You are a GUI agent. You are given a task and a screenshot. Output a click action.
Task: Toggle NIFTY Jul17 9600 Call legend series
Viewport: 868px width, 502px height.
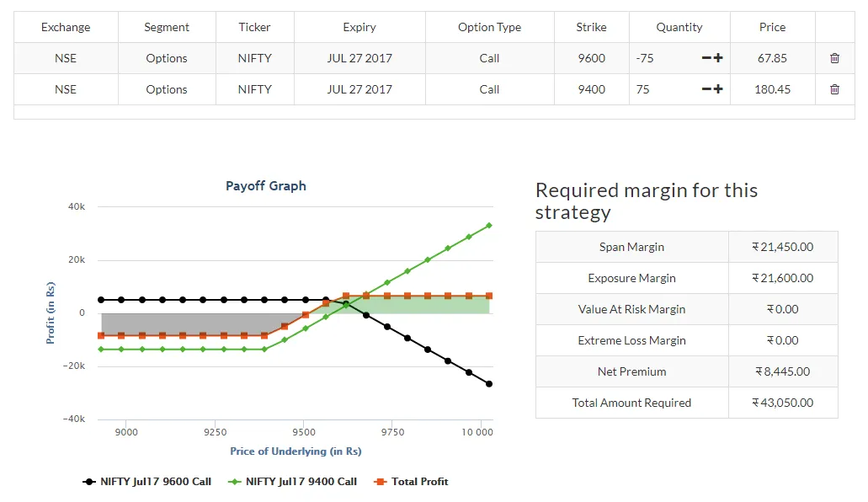[x=147, y=482]
